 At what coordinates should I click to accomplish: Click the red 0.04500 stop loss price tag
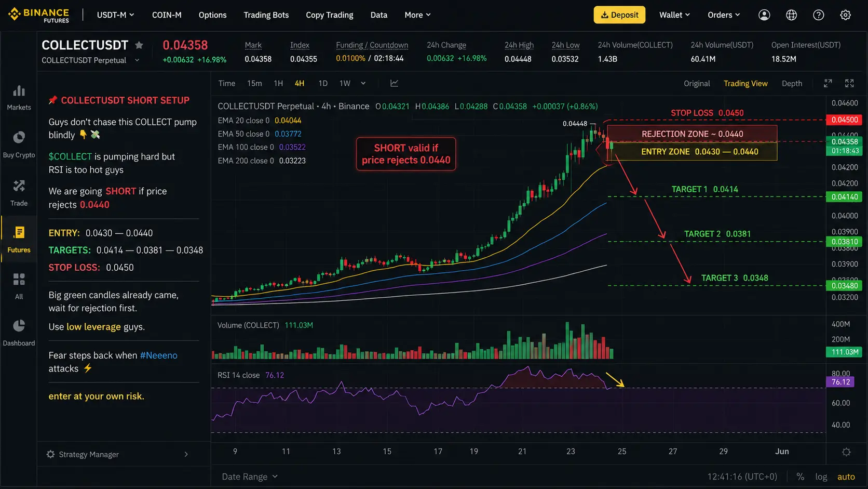point(844,120)
